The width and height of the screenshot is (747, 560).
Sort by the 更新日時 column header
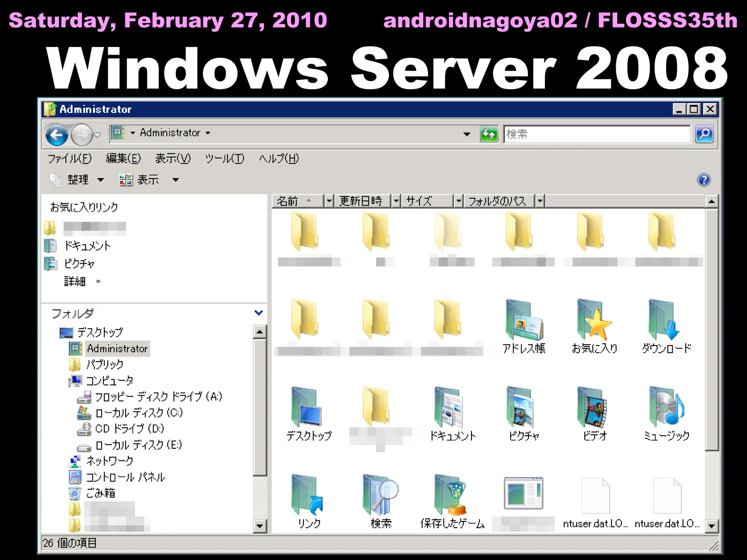(x=362, y=201)
